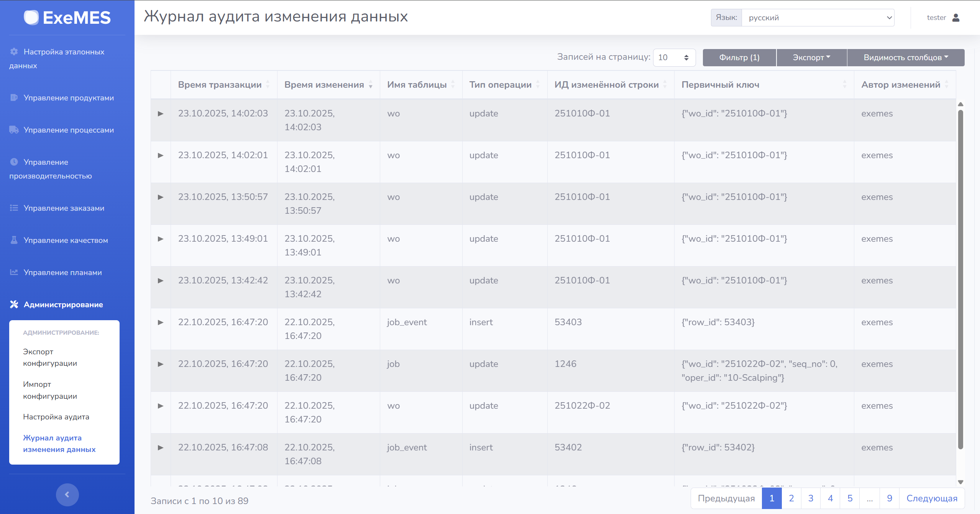Open Записей на страницу selector showing 10
Screen dimensions: 980x514
click(674, 57)
